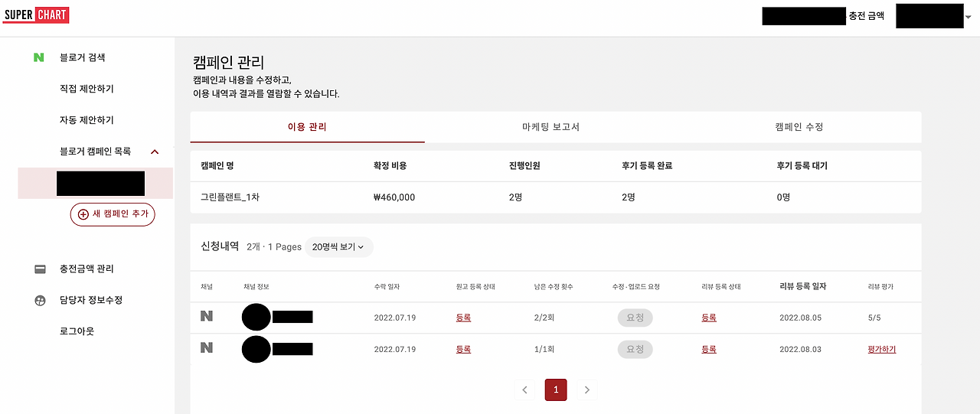Click the Super Chart logo
Image resolution: width=980 pixels, height=414 pixels.
coord(36,15)
